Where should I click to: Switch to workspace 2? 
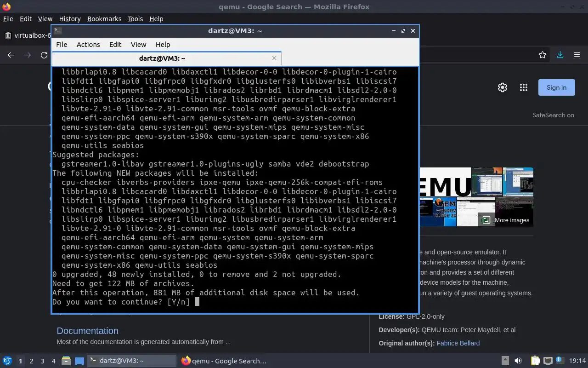(x=31, y=361)
